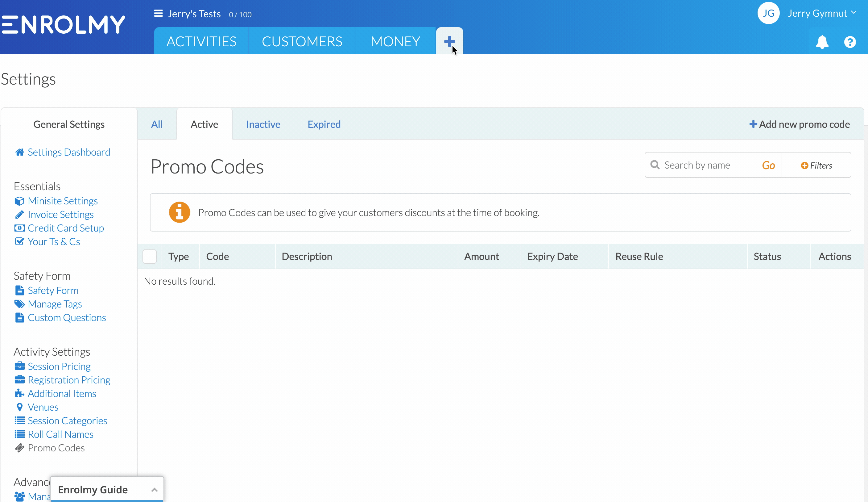This screenshot has height=502, width=868.
Task: Click the list icon beside Session Categories
Action: 20,420
